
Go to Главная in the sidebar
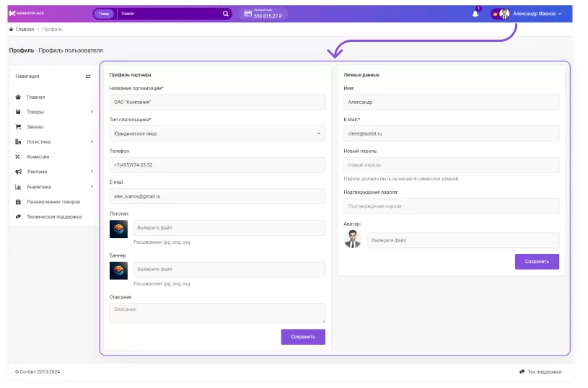coord(36,97)
